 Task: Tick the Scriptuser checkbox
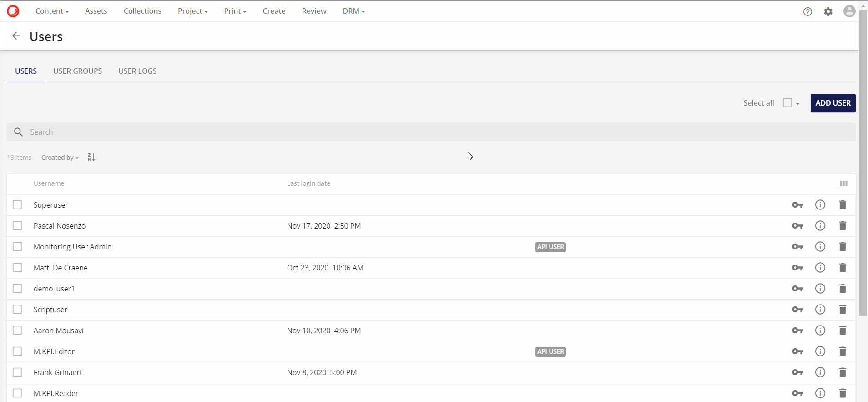[17, 310]
